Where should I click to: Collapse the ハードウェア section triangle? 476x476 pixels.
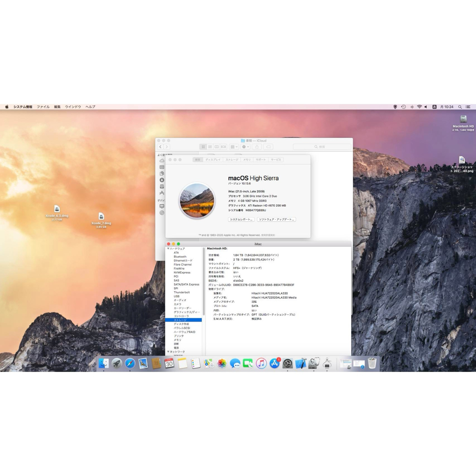pyautogui.click(x=168, y=249)
